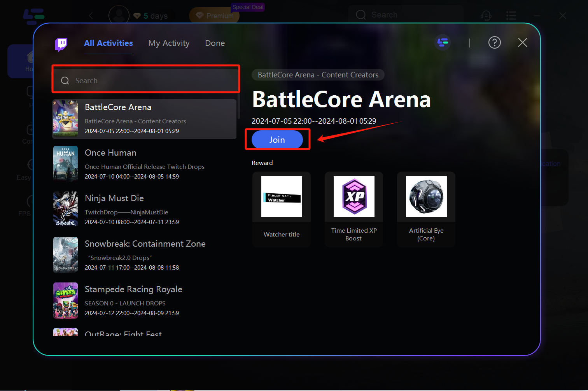588x391 pixels.
Task: Select Snowbreak: Containment Zone activity
Action: (x=144, y=255)
